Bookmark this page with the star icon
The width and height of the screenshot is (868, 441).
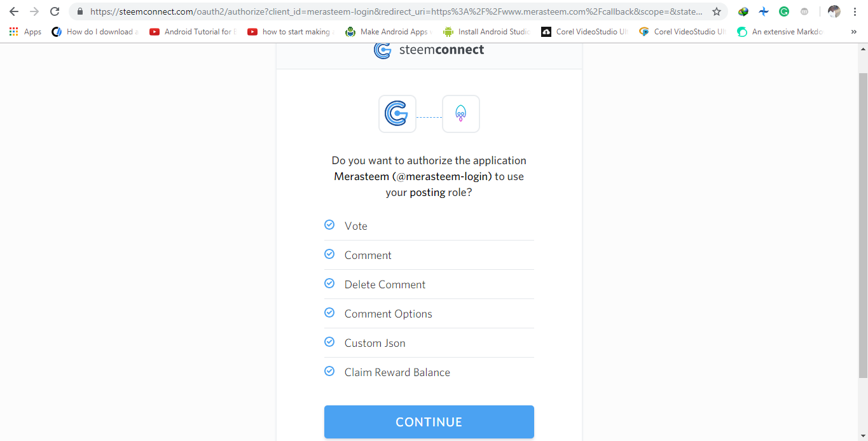pos(717,11)
